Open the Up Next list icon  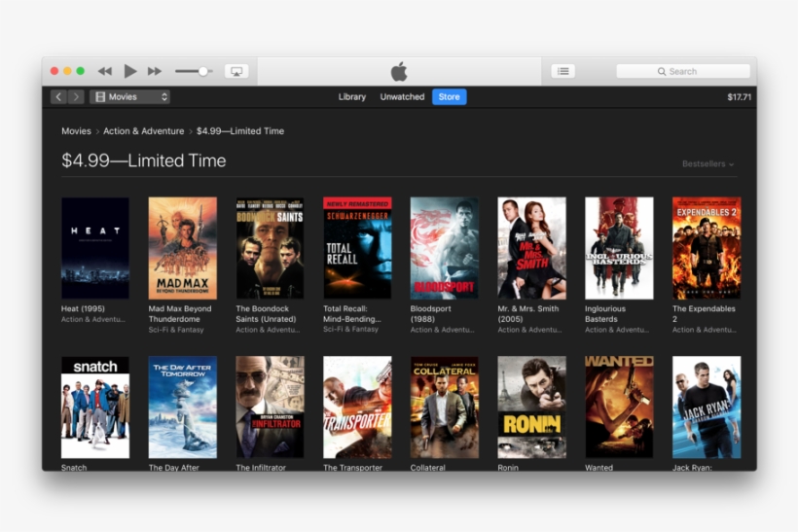tap(562, 71)
